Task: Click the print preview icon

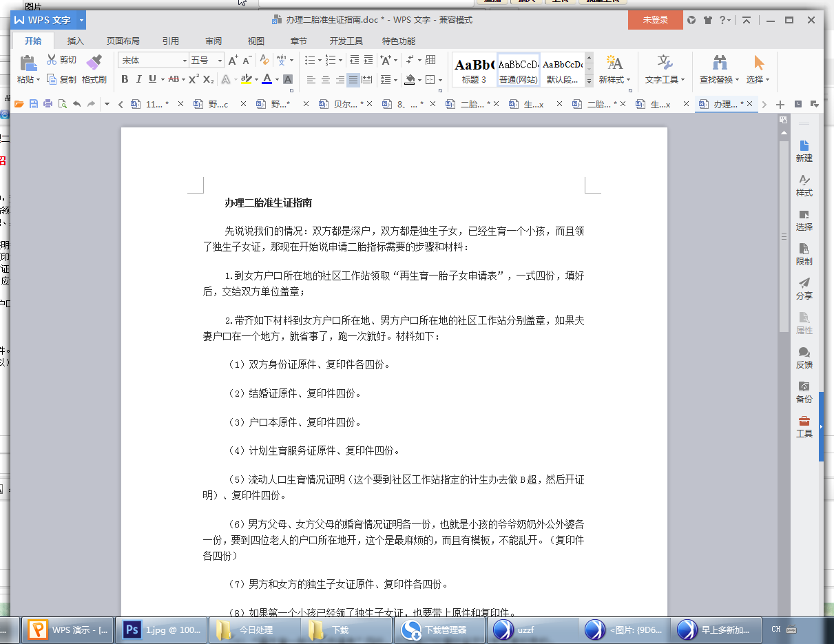Action: pyautogui.click(x=62, y=104)
